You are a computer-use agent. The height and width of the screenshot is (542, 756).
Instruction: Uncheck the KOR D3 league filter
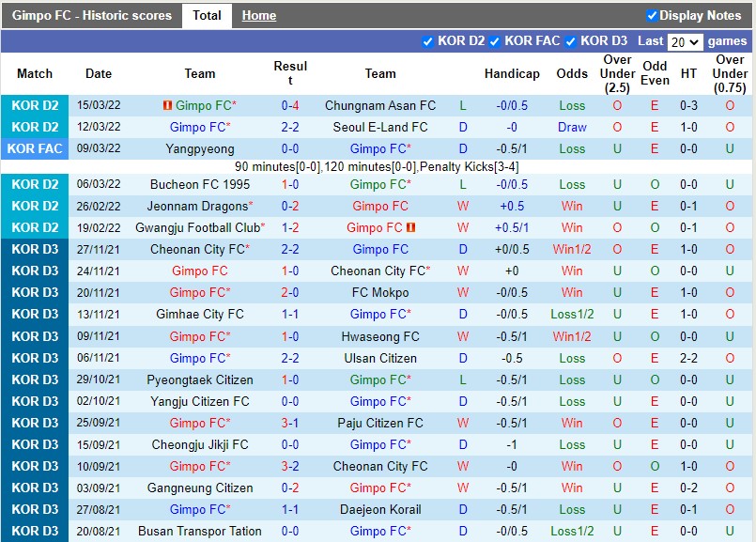(x=570, y=42)
